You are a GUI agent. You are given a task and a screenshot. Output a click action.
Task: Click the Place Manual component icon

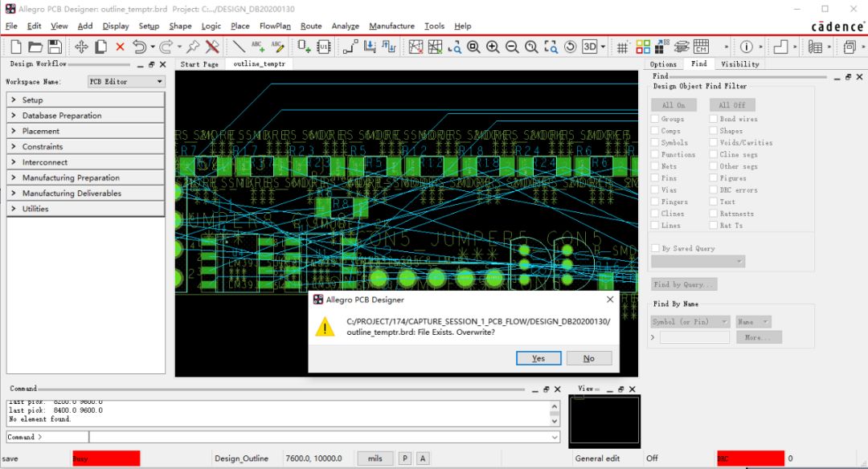pos(304,47)
